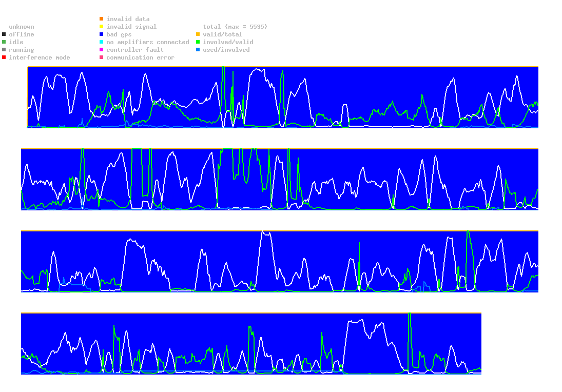Select the gray "running" background color icon

coord(4,50)
